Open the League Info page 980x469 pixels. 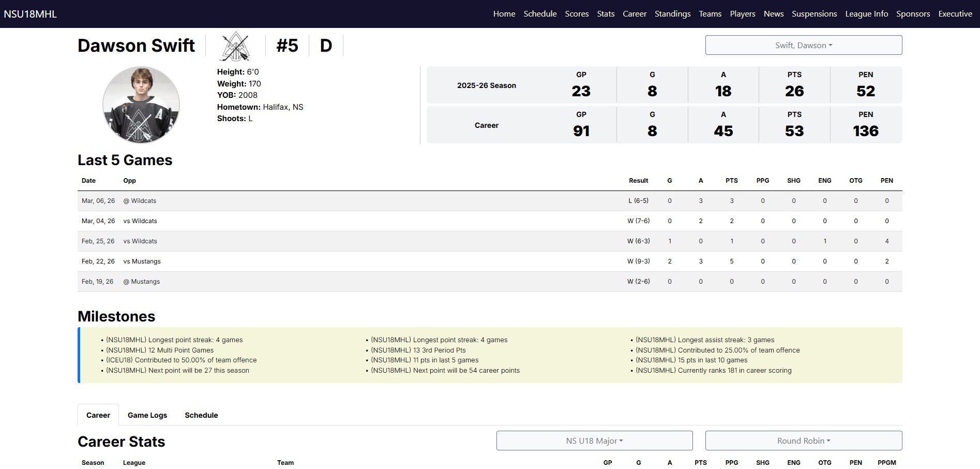(867, 14)
